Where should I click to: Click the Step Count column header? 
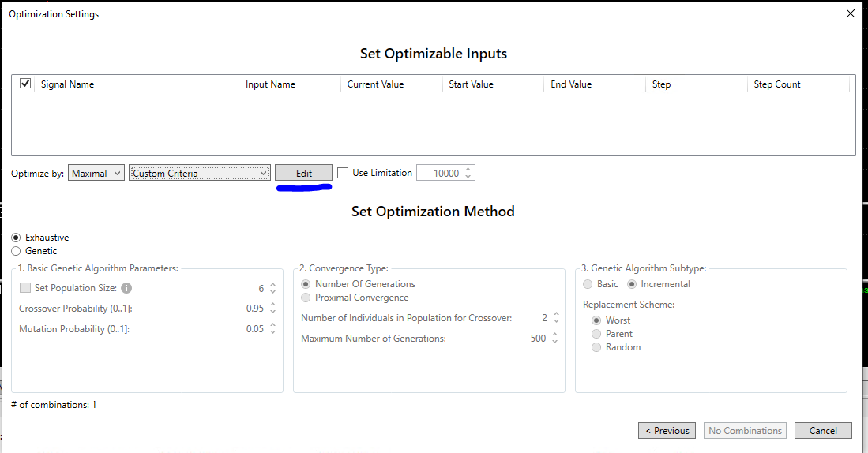[x=777, y=84]
